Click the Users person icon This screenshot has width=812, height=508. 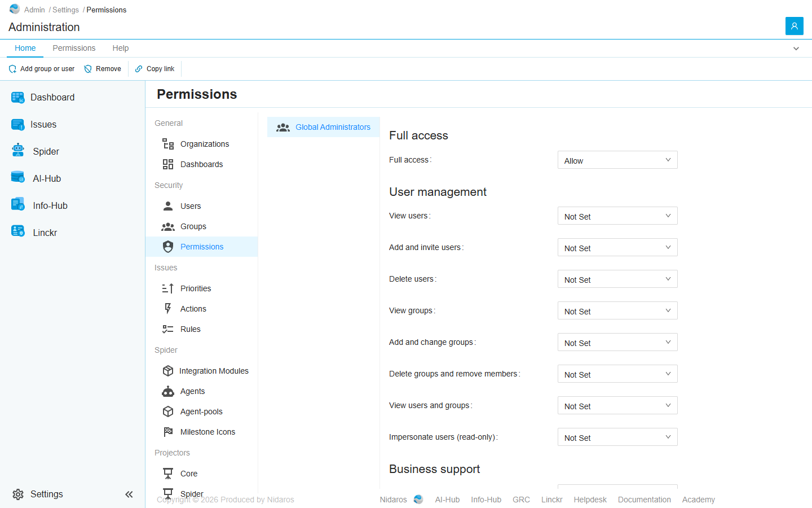tap(168, 206)
